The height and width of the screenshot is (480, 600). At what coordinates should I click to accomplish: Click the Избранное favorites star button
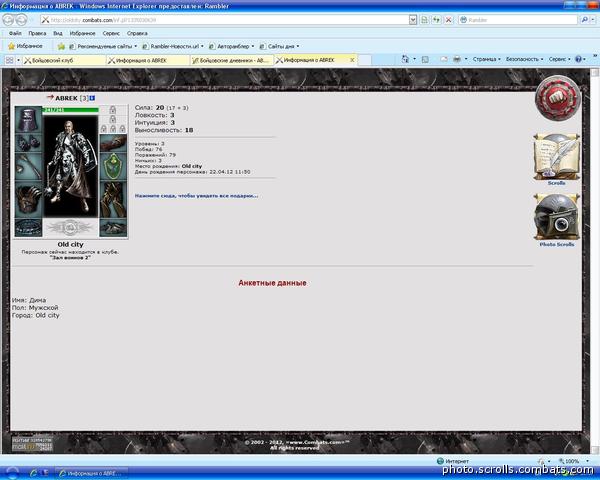(x=26, y=46)
